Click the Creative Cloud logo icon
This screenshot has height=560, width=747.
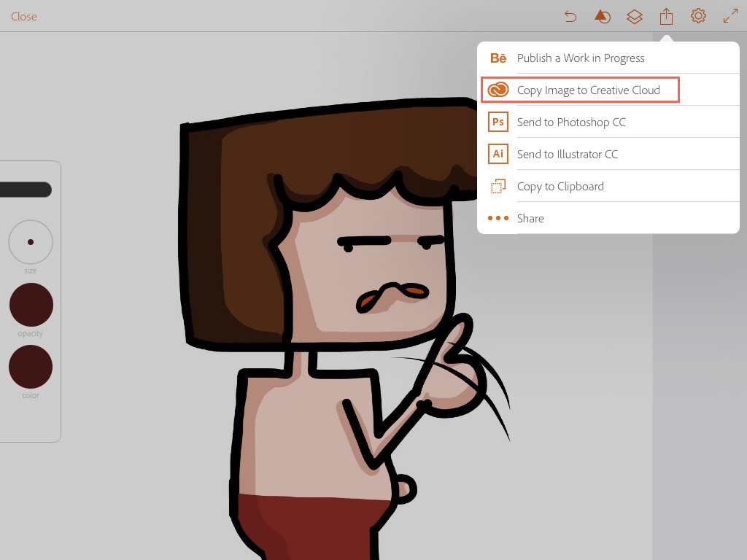pos(498,90)
